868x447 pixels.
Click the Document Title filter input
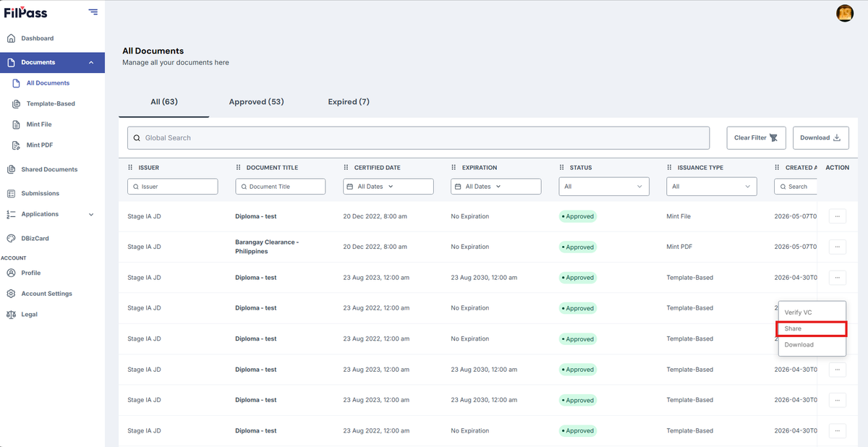281,187
